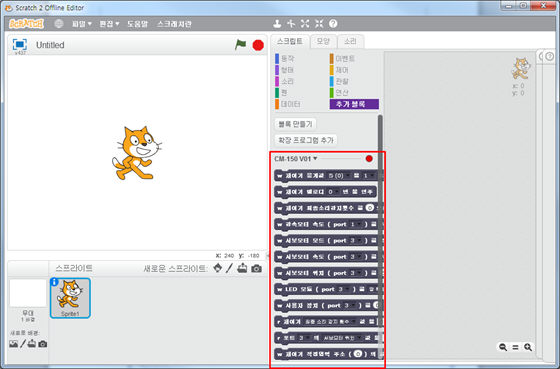Choose new backdrop from library icon
The image size is (560, 369).
[x=14, y=344]
